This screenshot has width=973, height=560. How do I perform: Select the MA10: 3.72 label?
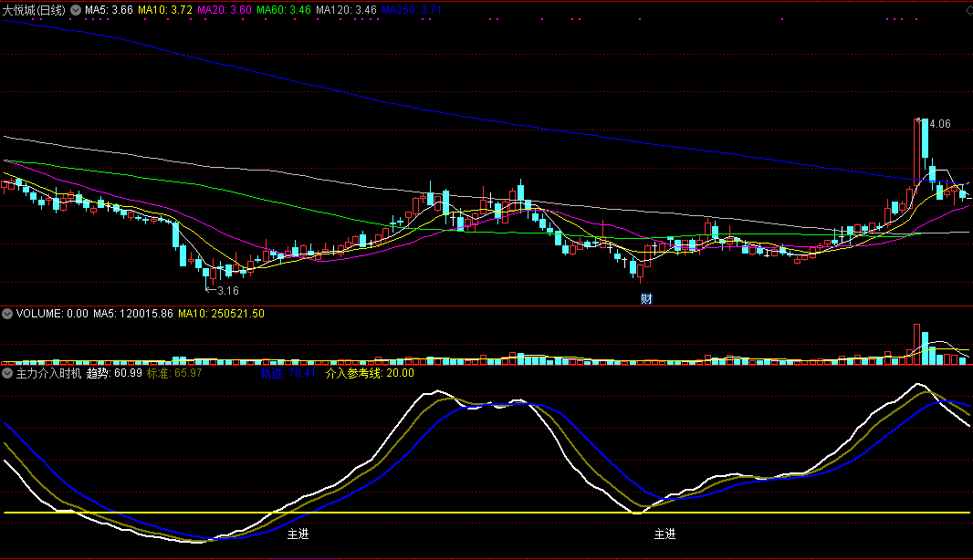tap(165, 10)
